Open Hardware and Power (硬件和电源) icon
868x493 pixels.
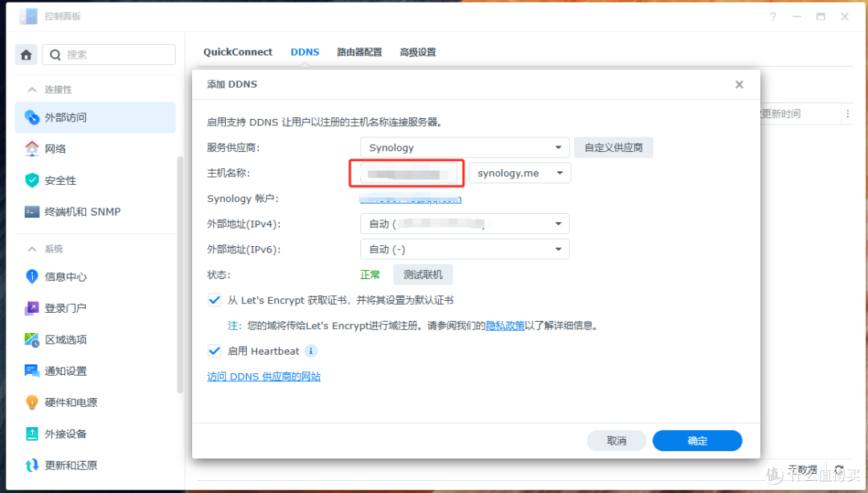click(32, 402)
